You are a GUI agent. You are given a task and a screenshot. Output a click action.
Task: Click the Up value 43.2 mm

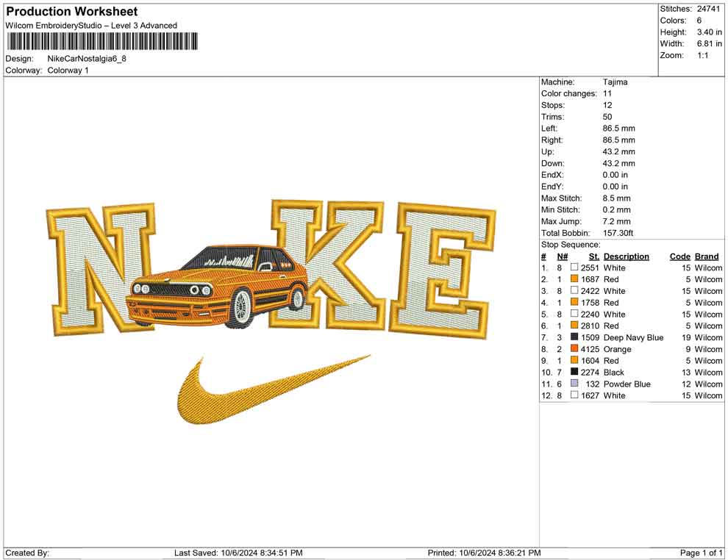[619, 151]
